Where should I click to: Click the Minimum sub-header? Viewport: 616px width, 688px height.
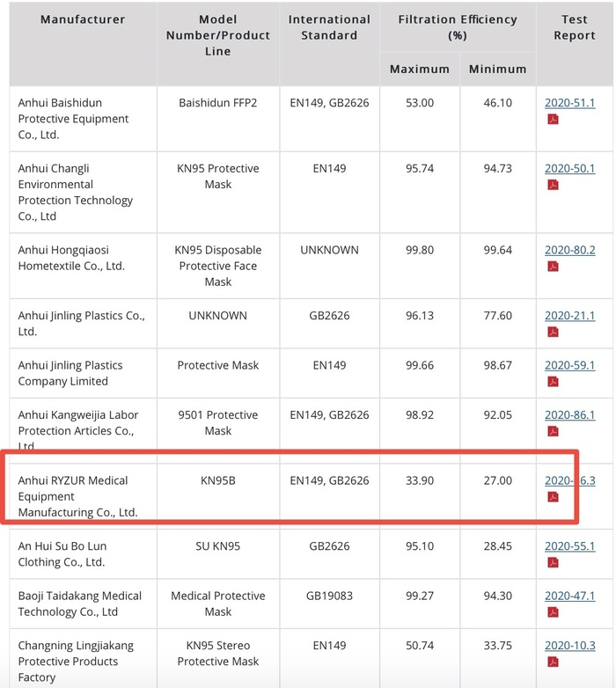(x=497, y=69)
